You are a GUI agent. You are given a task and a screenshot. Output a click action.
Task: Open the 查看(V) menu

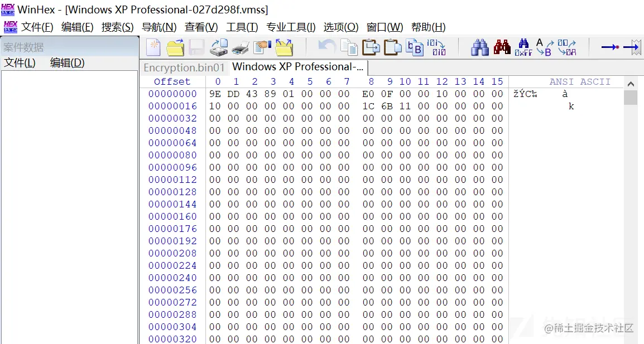pyautogui.click(x=201, y=27)
